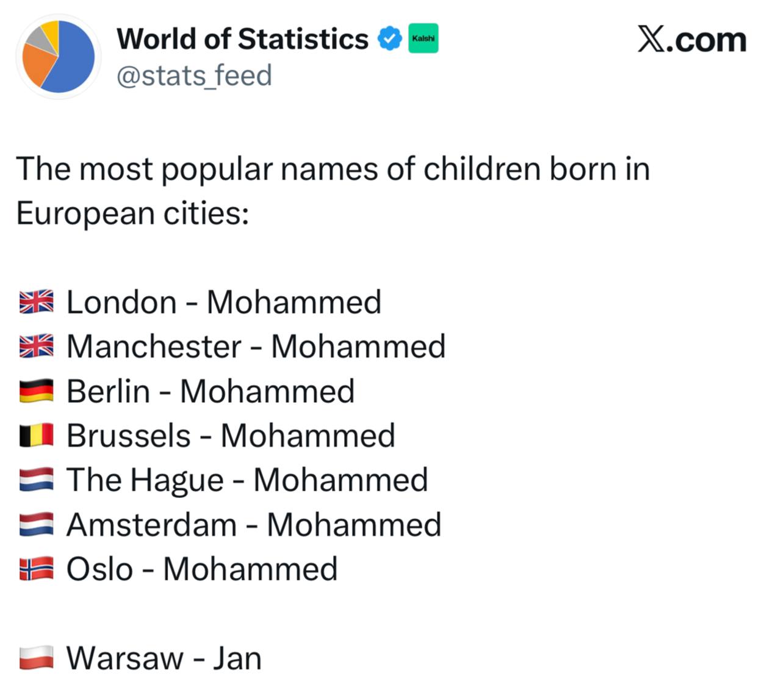Viewport: 781px width, 700px height.
Task: Click the X.com logo text
Action: 691,40
